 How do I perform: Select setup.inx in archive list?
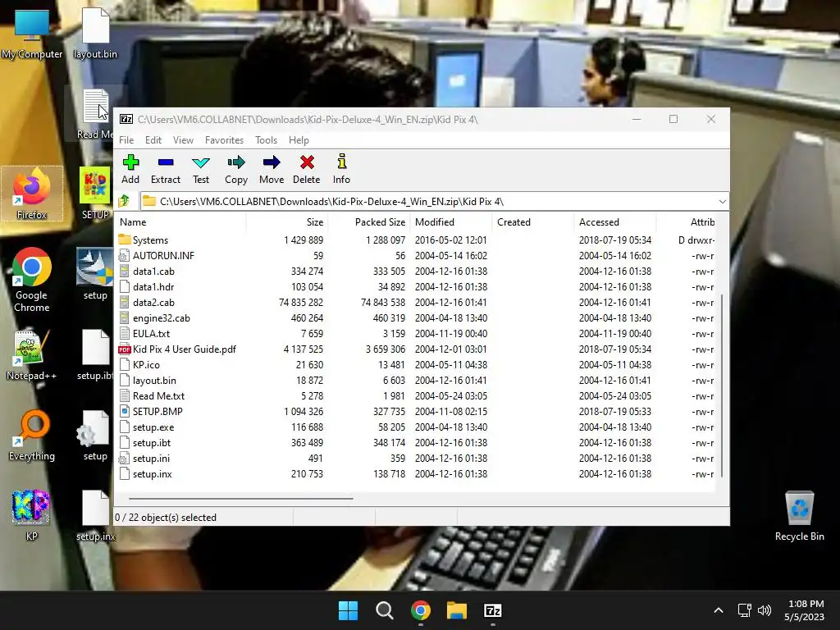[x=416, y=473]
